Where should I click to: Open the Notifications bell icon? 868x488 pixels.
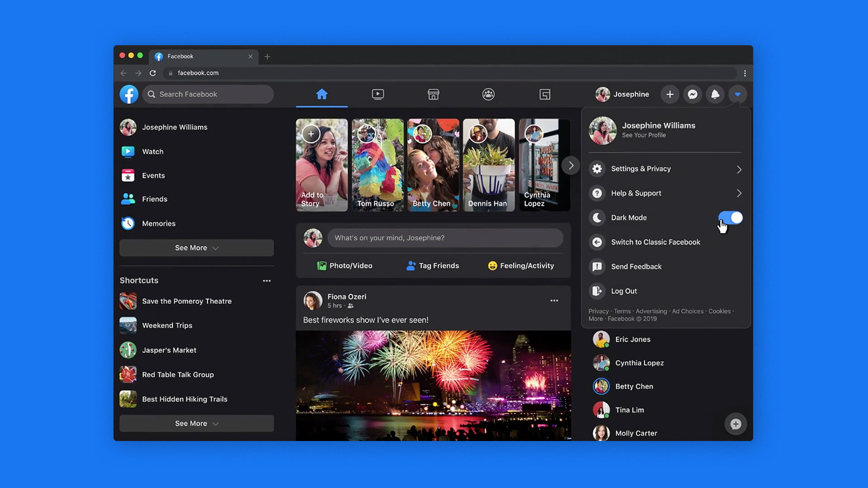coord(714,94)
